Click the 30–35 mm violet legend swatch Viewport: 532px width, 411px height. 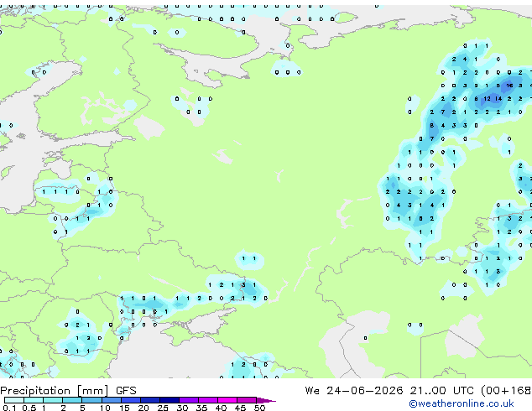pos(189,400)
